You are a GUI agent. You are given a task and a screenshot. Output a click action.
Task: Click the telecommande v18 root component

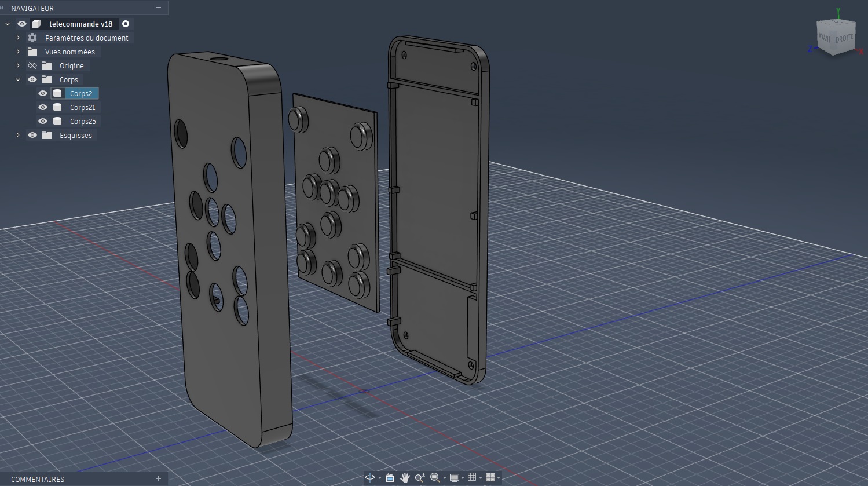coord(80,24)
